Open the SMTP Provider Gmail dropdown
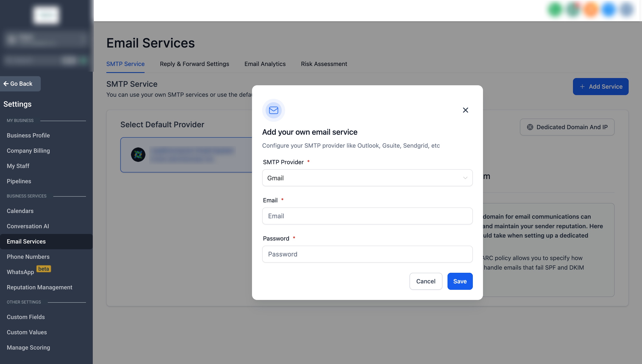The height and width of the screenshot is (364, 642). pos(367,178)
